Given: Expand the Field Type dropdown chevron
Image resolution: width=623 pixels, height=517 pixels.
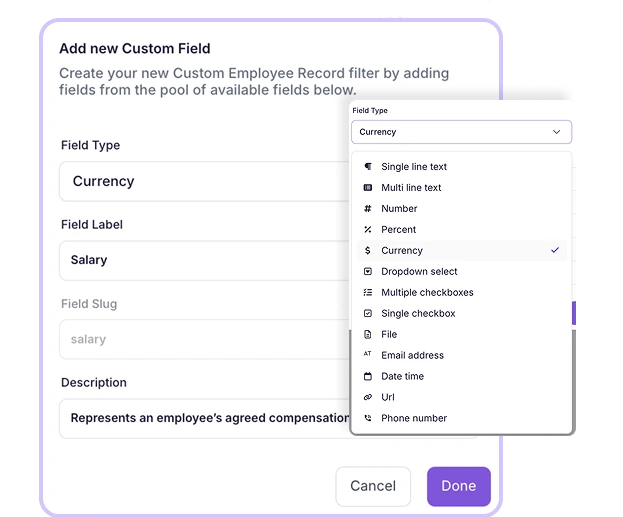Looking at the screenshot, I should pyautogui.click(x=557, y=132).
